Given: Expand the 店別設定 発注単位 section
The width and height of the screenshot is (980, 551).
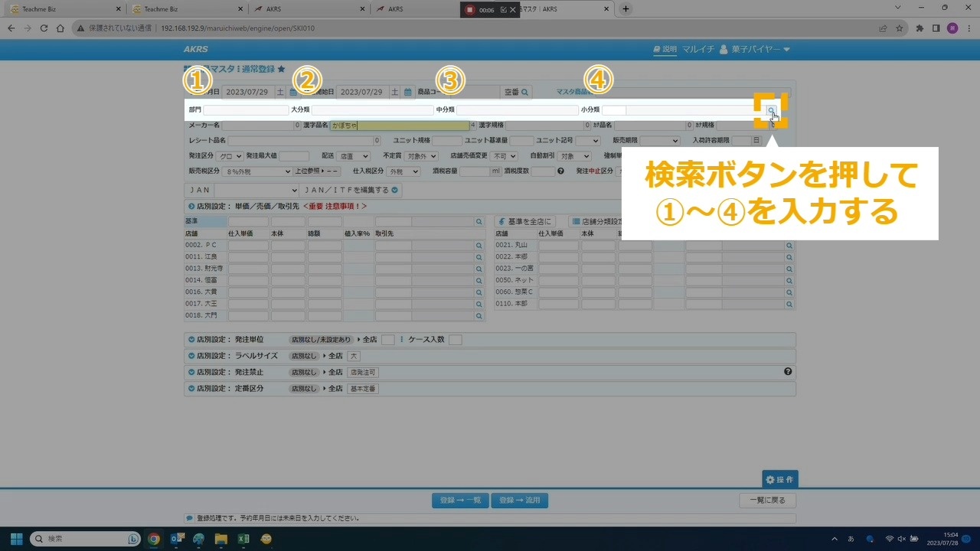Looking at the screenshot, I should (191, 339).
